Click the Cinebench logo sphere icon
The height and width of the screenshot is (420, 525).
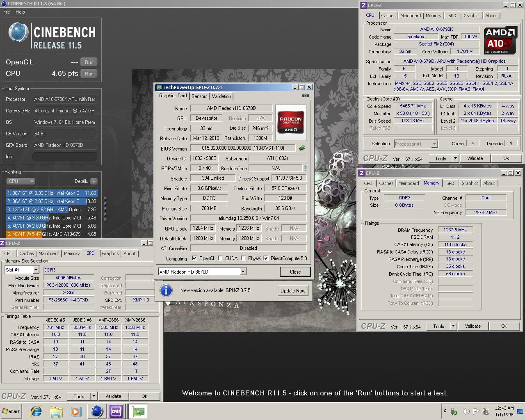pyautogui.click(x=19, y=33)
